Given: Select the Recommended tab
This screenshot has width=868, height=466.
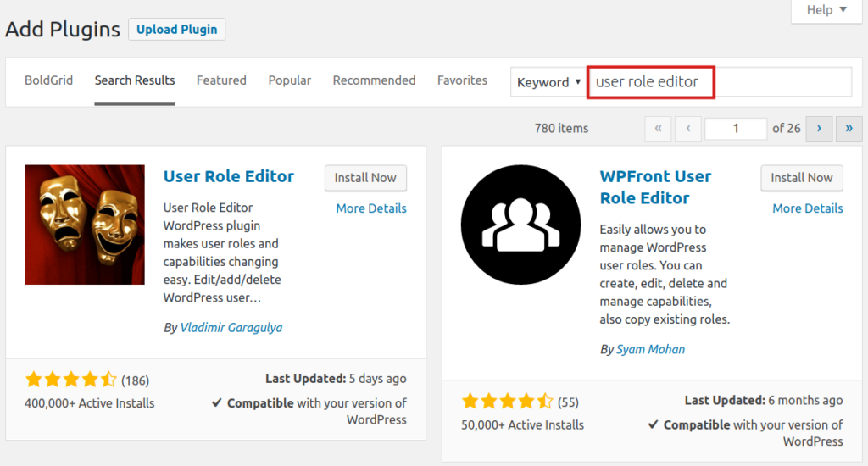Looking at the screenshot, I should 374,80.
